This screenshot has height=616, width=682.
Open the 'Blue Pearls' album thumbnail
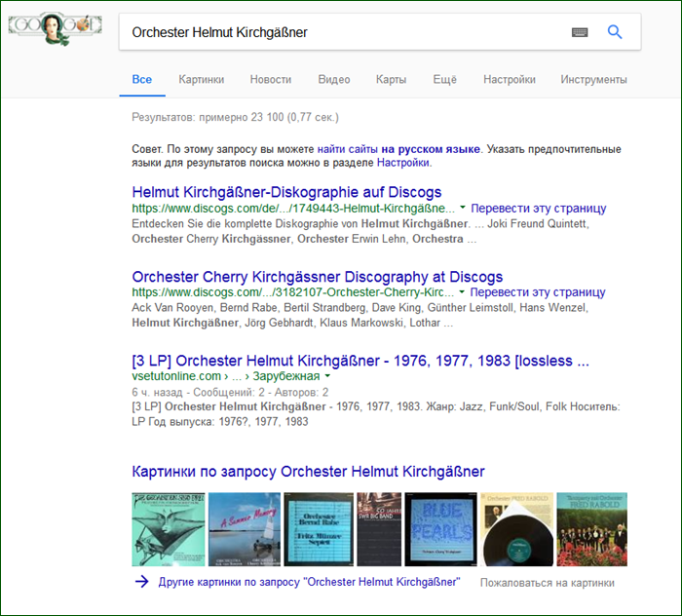pyautogui.click(x=441, y=529)
